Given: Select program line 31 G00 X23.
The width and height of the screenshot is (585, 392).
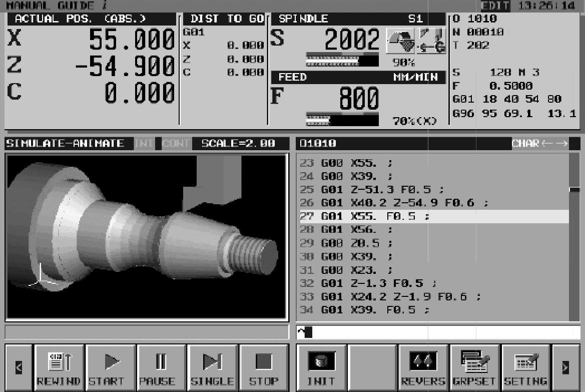Looking at the screenshot, I should [434, 270].
